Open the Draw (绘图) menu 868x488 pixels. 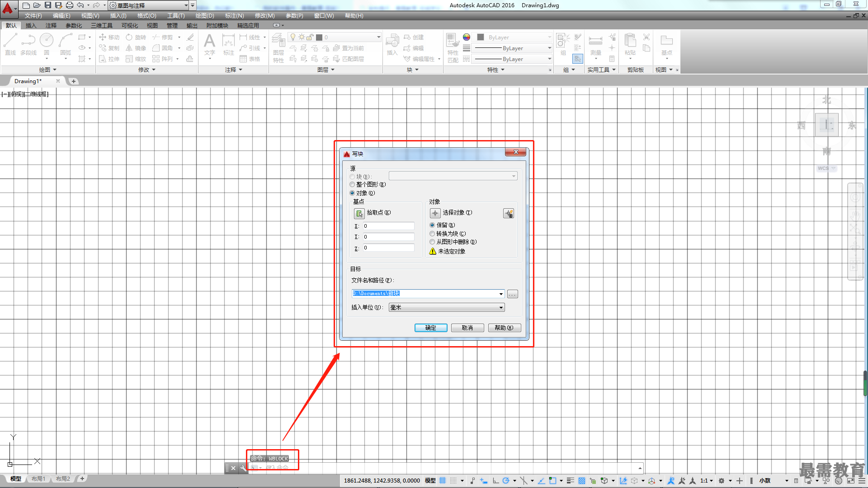(x=205, y=16)
